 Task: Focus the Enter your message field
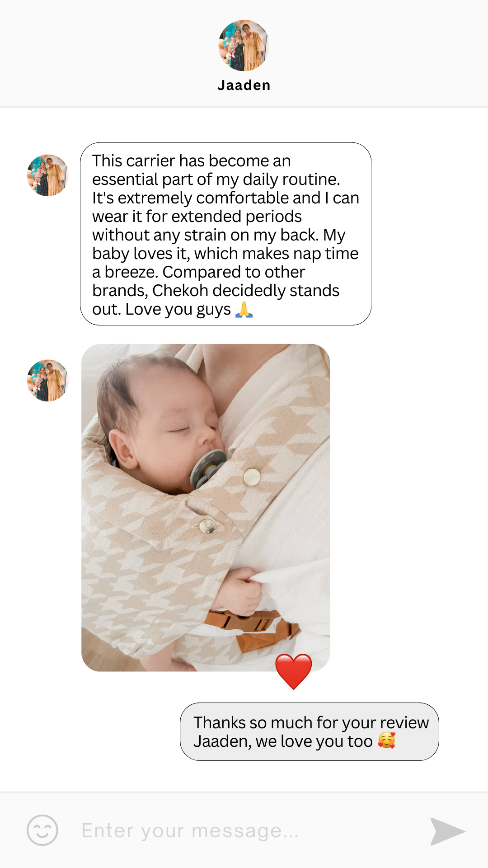[244, 831]
